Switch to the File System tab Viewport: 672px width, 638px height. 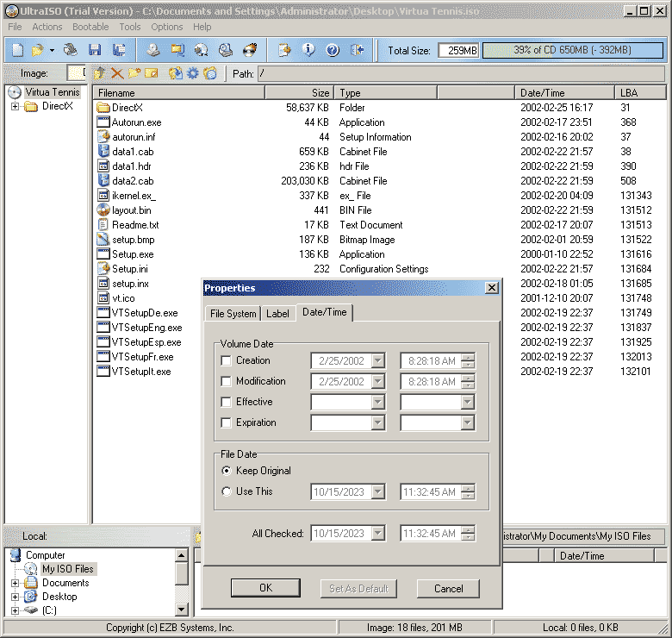pos(233,314)
